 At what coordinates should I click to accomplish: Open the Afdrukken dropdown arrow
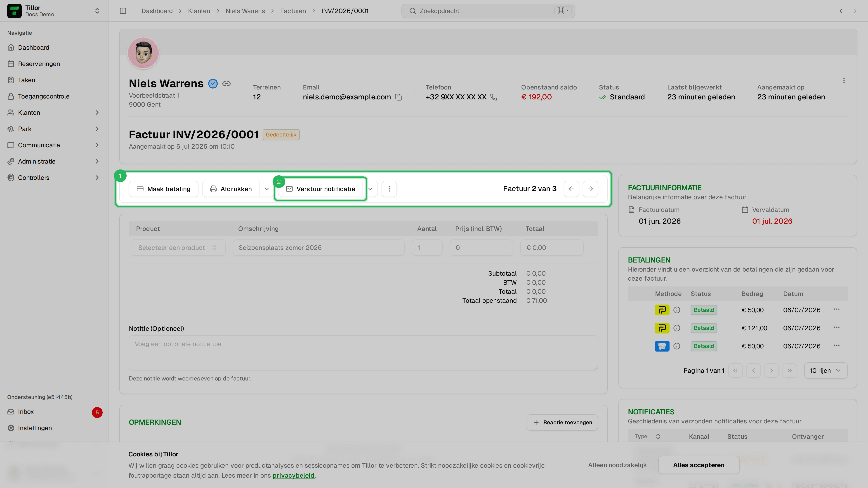[x=267, y=189]
